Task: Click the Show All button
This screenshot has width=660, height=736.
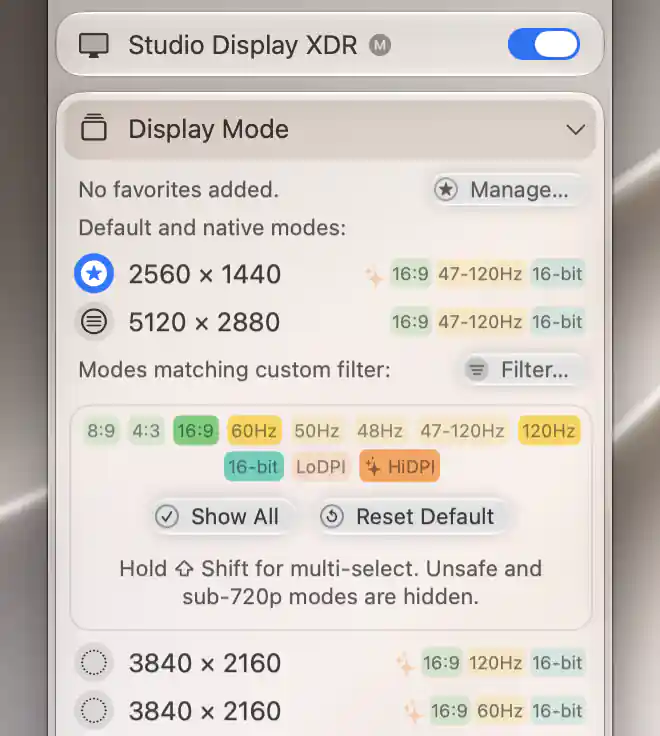Action: click(x=222, y=516)
